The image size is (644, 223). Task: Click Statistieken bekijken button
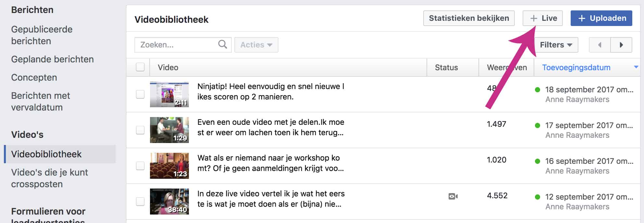coord(469,18)
